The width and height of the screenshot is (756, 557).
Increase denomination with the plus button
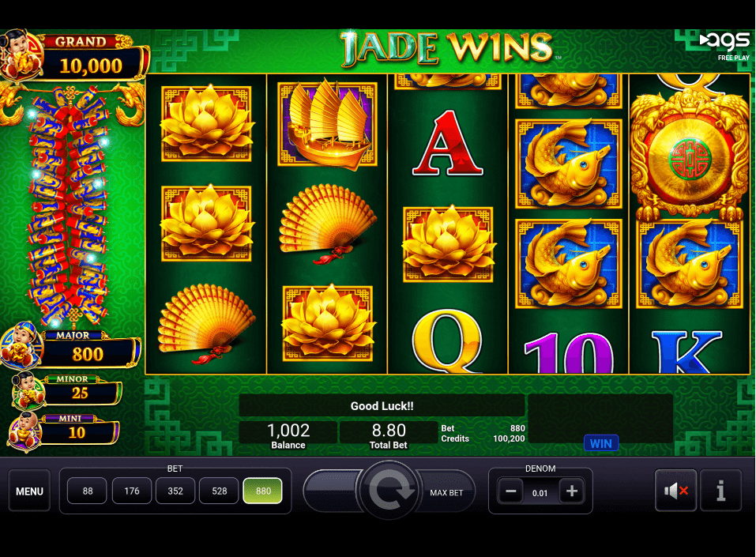(572, 491)
